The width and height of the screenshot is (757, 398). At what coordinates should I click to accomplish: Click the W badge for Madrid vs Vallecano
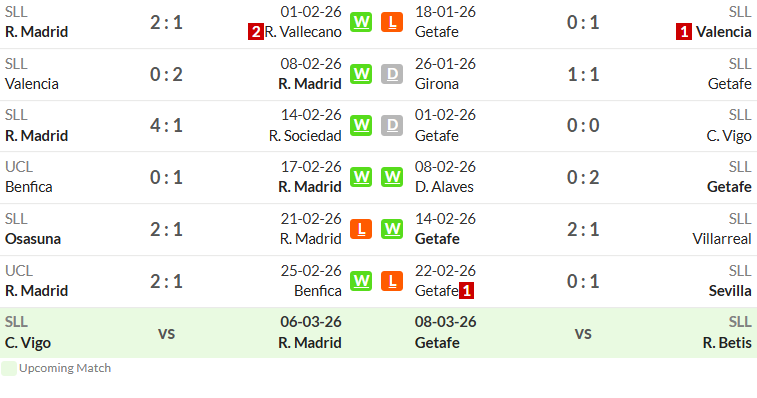(361, 22)
